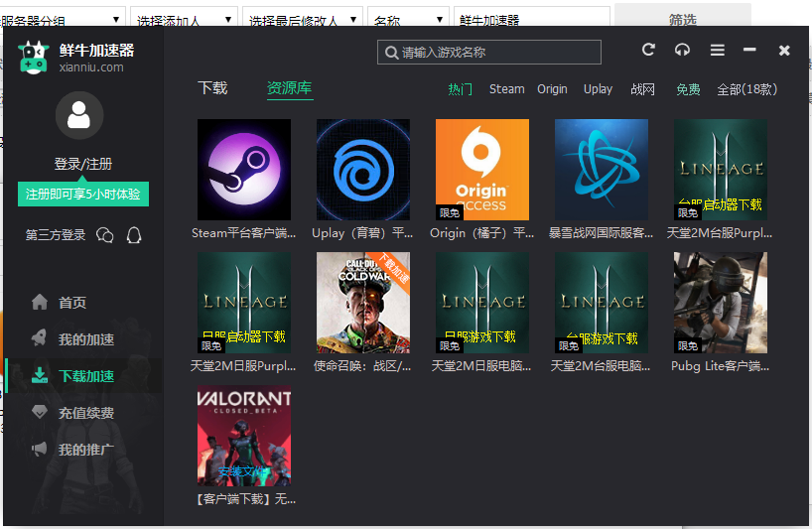The height and width of the screenshot is (529, 812).
Task: Click 注册即可享5小时体验 banner button
Action: (83, 195)
